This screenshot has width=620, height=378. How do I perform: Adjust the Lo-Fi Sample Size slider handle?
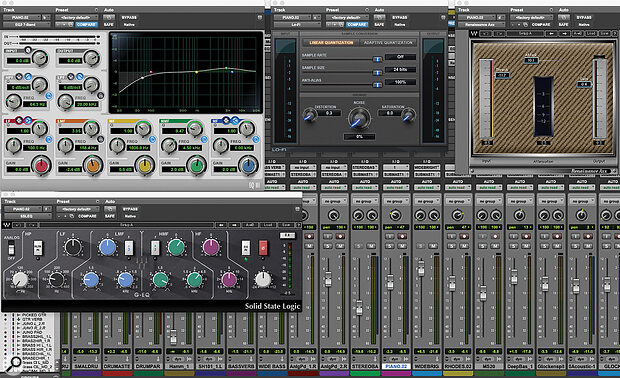(378, 72)
